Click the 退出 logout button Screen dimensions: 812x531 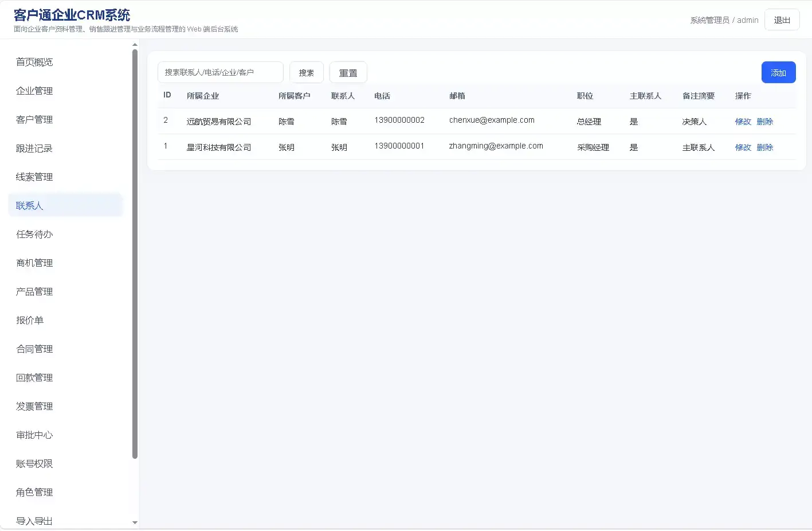coord(782,19)
